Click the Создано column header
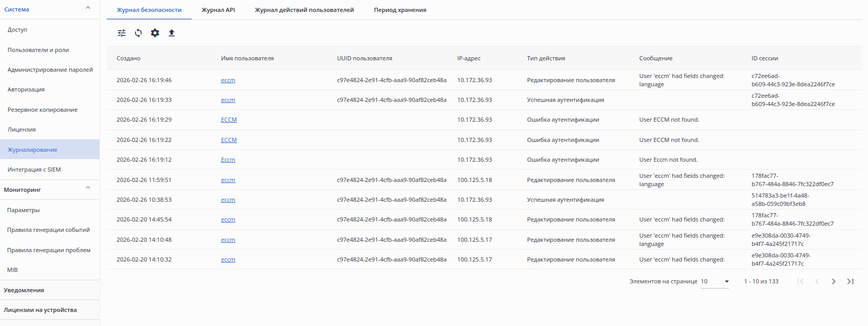This screenshot has height=326, width=868. coord(129,58)
